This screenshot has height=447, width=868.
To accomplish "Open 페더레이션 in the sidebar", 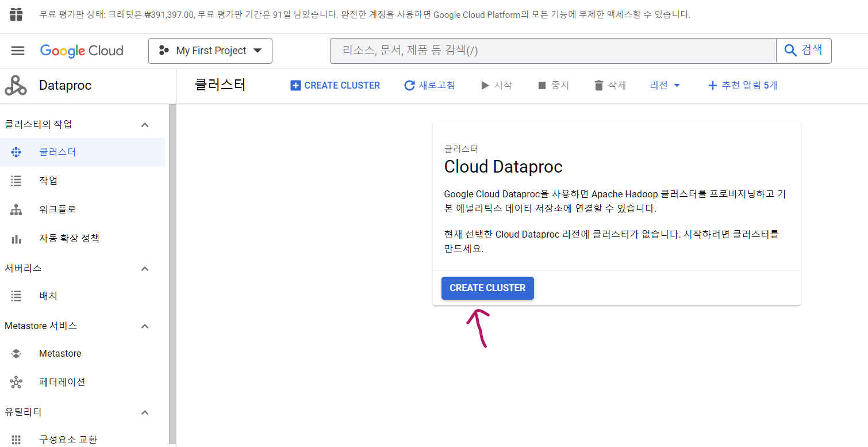I will tap(83, 383).
